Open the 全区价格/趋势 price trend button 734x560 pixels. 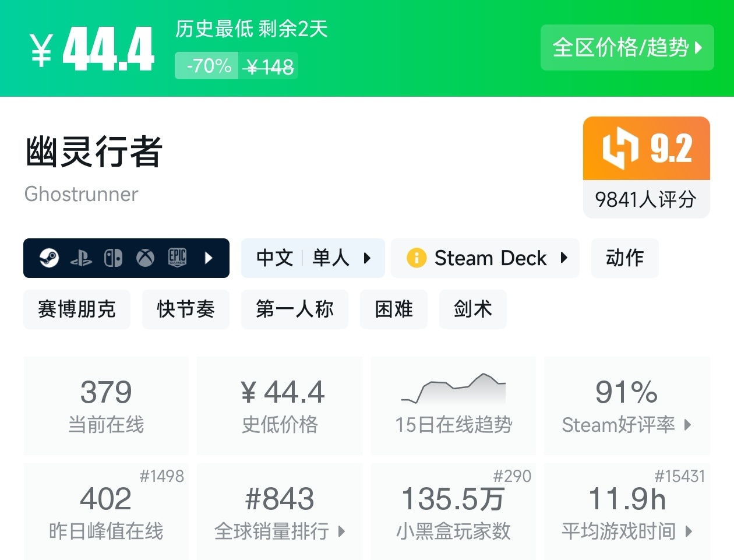click(627, 48)
